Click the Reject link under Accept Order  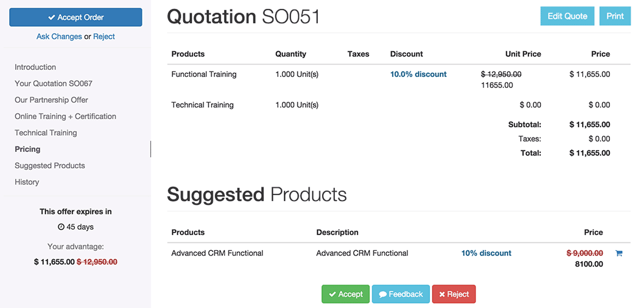[x=104, y=36]
